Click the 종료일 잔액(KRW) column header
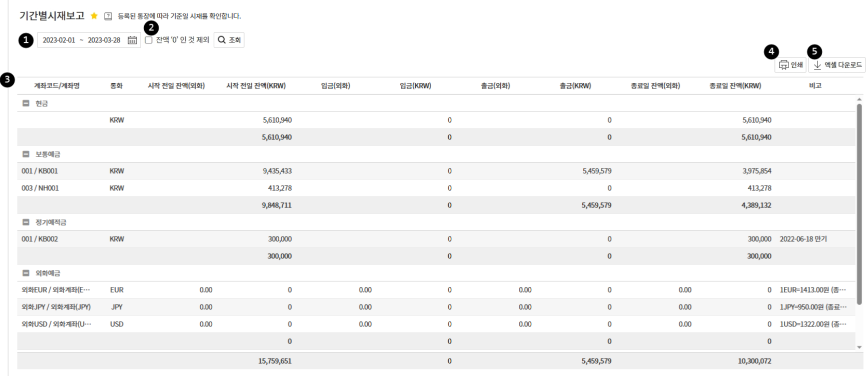Image resolution: width=868 pixels, height=376 pixels. (x=735, y=86)
